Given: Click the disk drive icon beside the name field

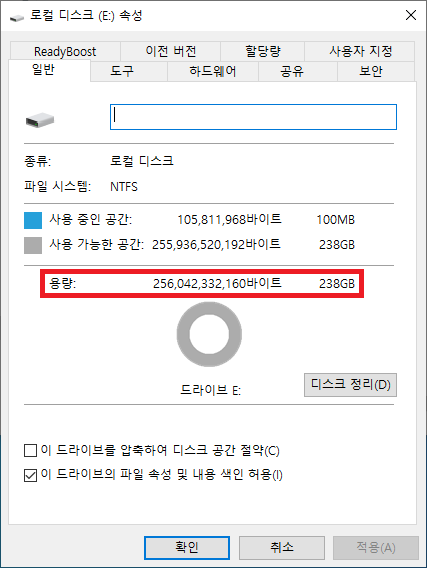Looking at the screenshot, I should pyautogui.click(x=40, y=120).
